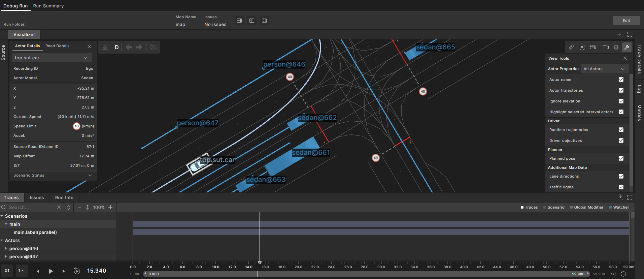
Task: Toggle the Traffic lights checkbox
Action: coord(621,187)
